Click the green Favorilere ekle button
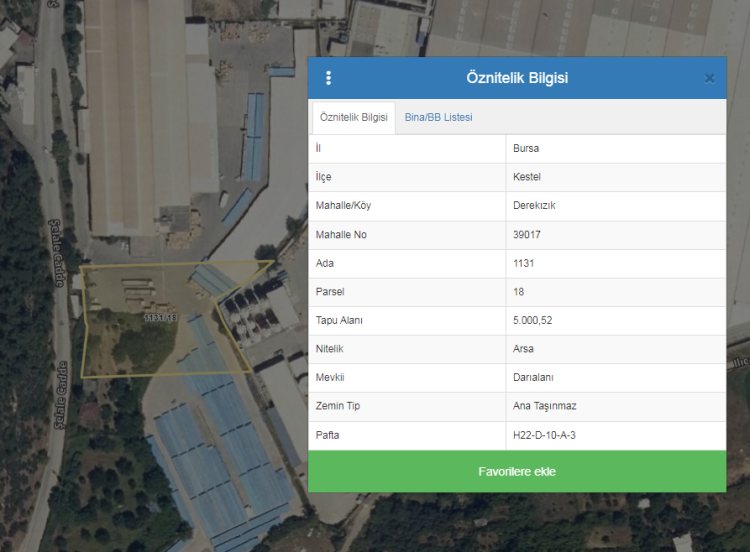The image size is (750, 552). click(x=516, y=471)
